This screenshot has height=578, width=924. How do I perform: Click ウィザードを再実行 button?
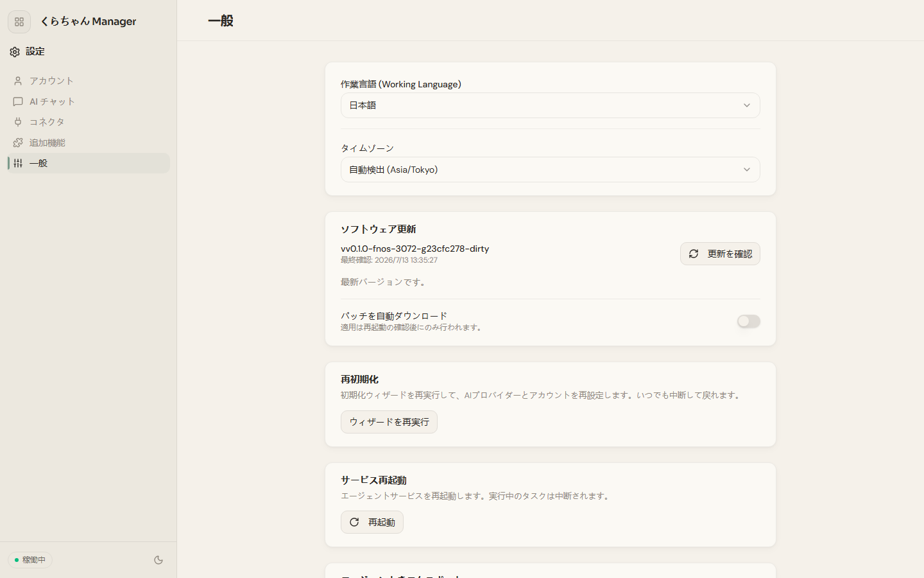tap(389, 422)
